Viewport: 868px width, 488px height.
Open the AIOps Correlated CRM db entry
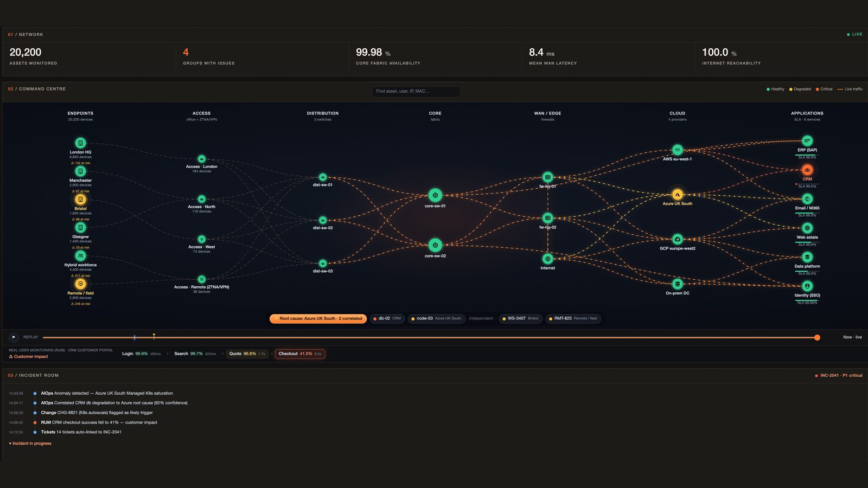[114, 403]
